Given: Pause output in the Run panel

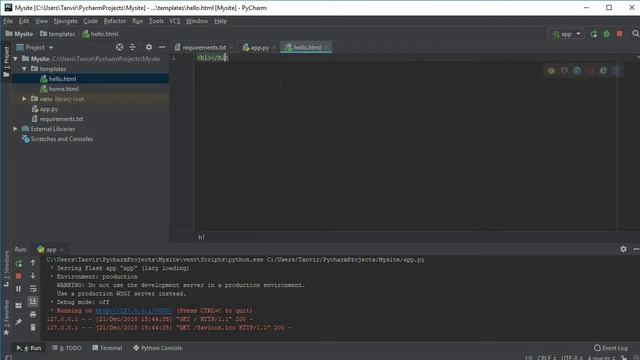Looking at the screenshot, I should [19, 289].
